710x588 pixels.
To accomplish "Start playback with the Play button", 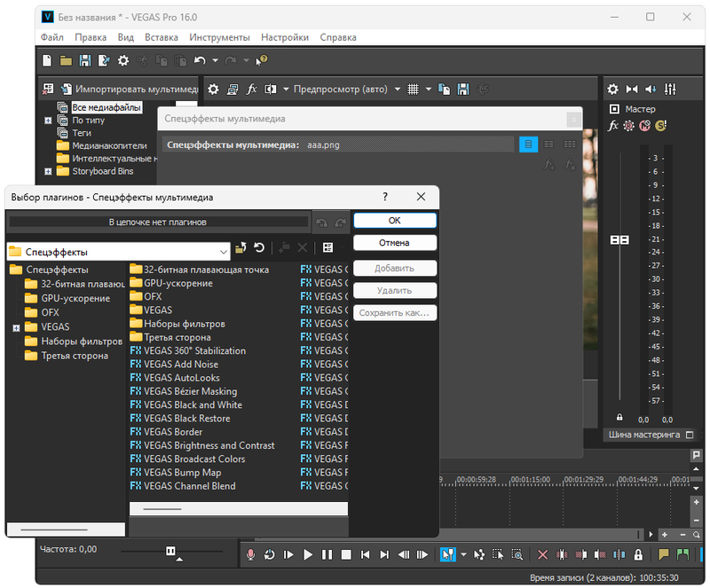I will 308,554.
